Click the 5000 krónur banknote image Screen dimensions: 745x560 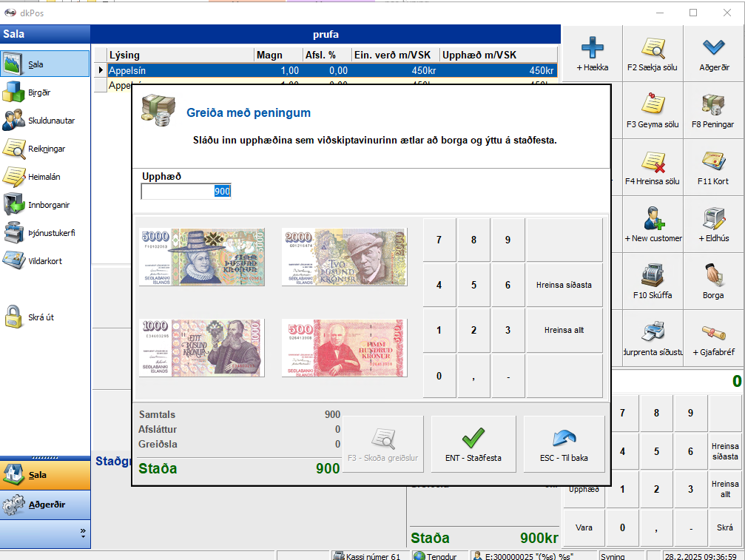coord(201,257)
